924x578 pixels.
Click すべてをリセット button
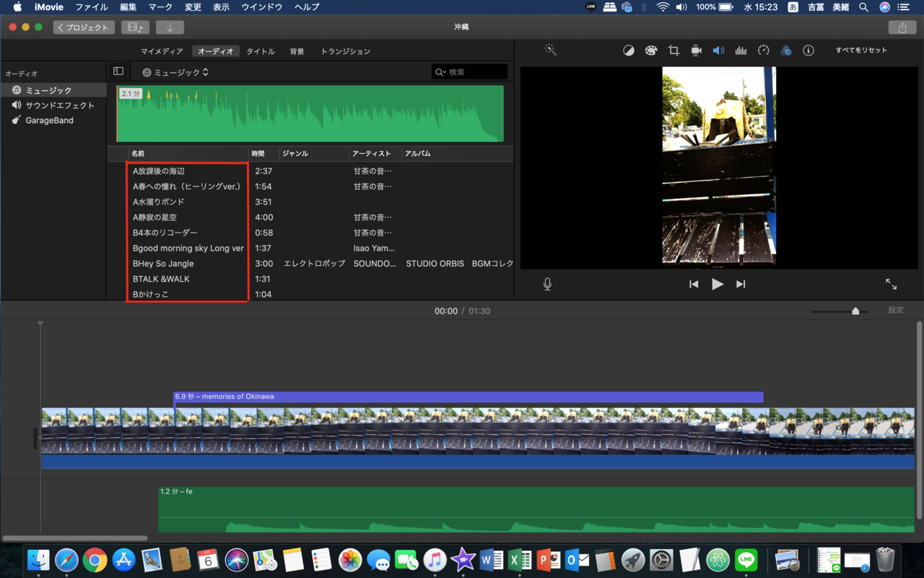point(861,51)
